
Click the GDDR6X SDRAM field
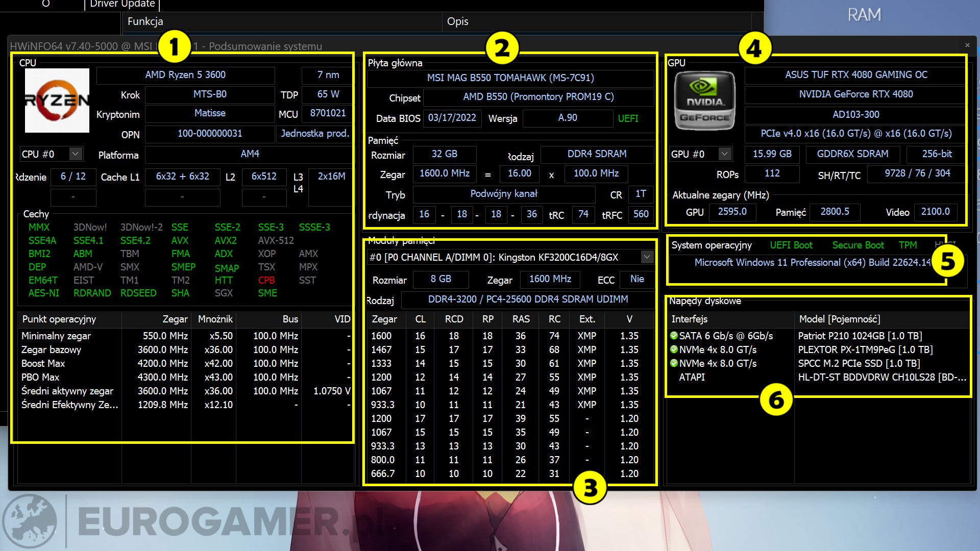[852, 154]
